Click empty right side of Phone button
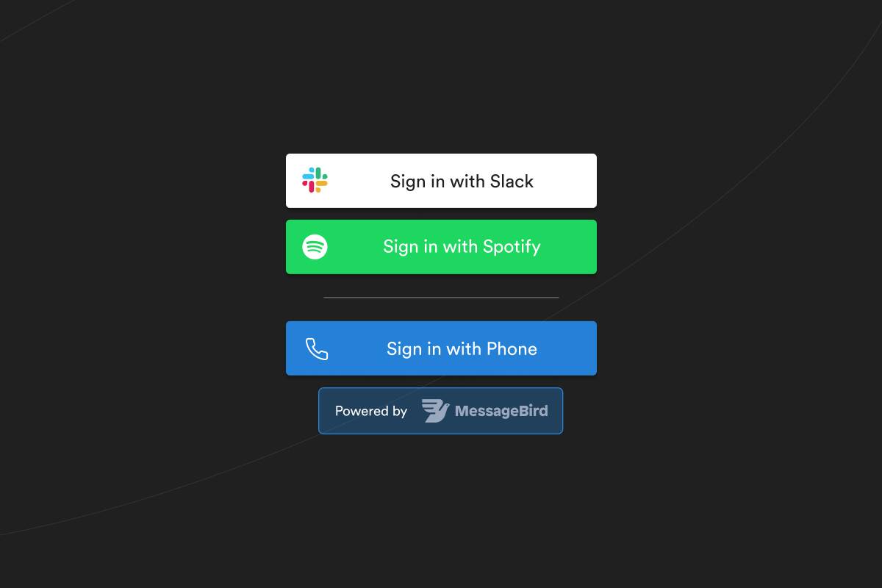The width and height of the screenshot is (882, 588). tap(567, 348)
